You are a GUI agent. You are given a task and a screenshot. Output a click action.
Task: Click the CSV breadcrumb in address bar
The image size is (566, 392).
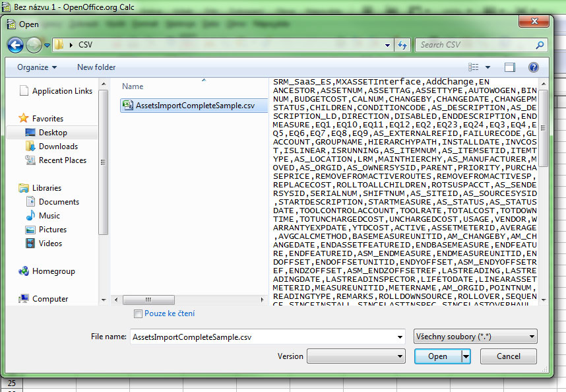(86, 45)
